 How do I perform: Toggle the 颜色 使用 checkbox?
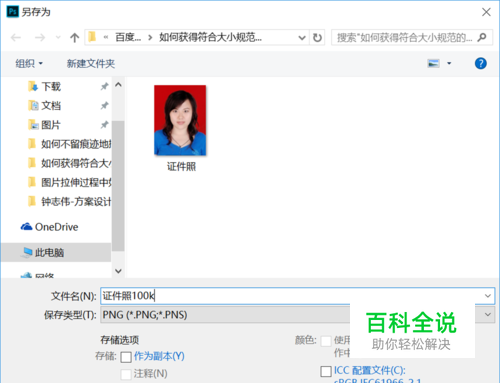[x=326, y=341]
